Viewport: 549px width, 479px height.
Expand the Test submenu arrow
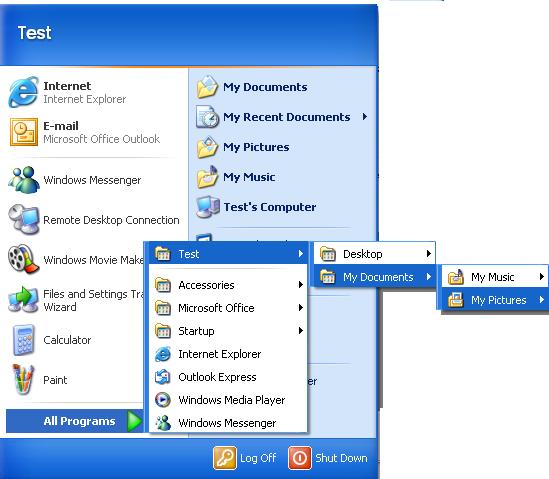(x=300, y=254)
